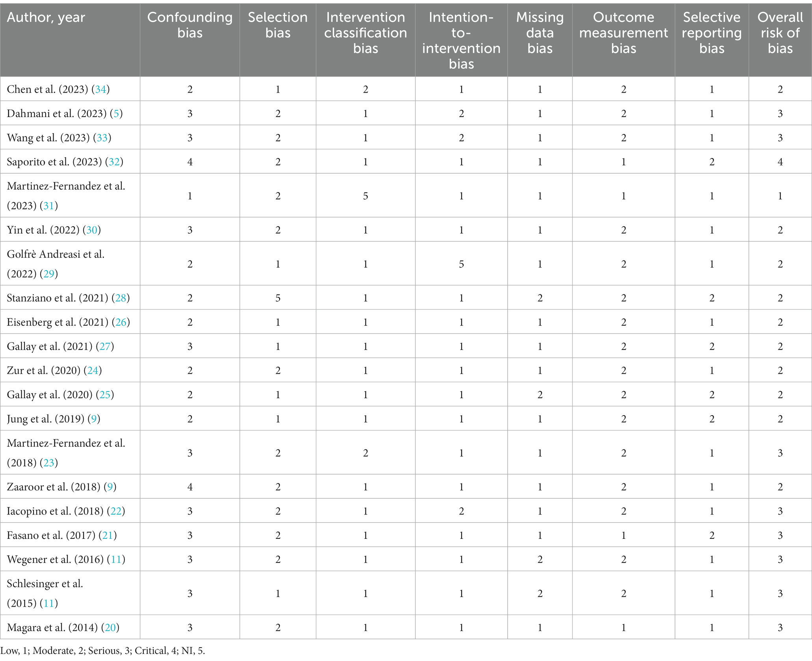Image resolution: width=812 pixels, height=661 pixels.
Task: Click Martinez-Fernandez 2023 overall risk value 1
Action: click(x=780, y=196)
